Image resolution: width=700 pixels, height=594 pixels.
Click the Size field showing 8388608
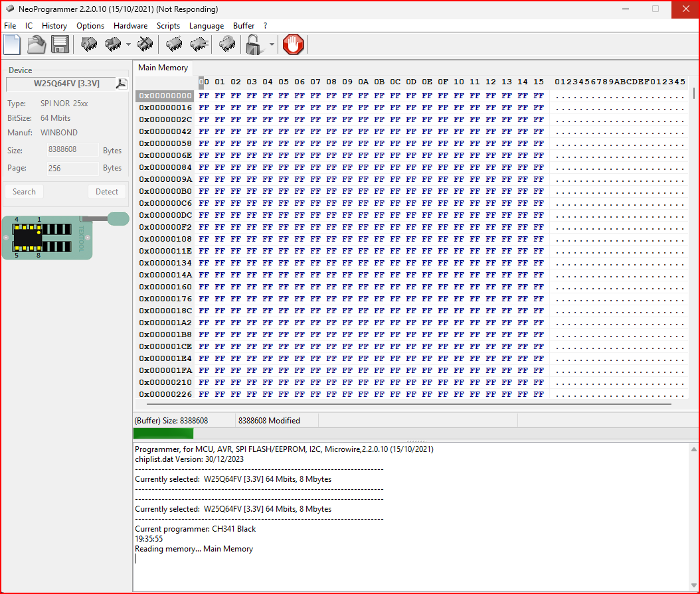(72, 150)
